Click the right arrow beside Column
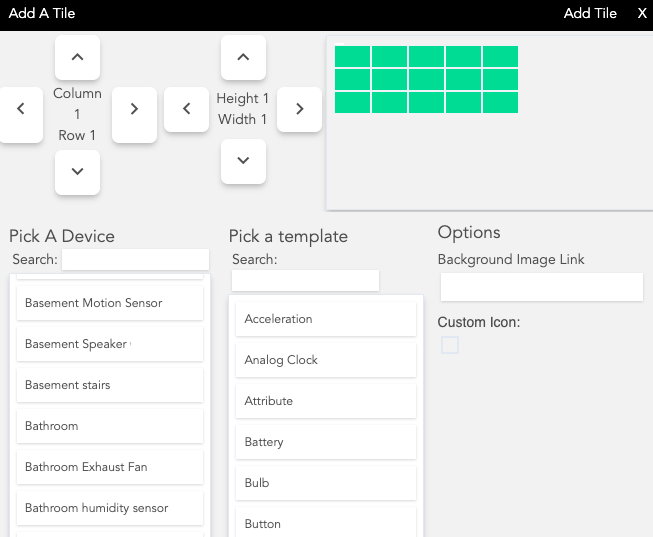The image size is (653, 537). (134, 115)
